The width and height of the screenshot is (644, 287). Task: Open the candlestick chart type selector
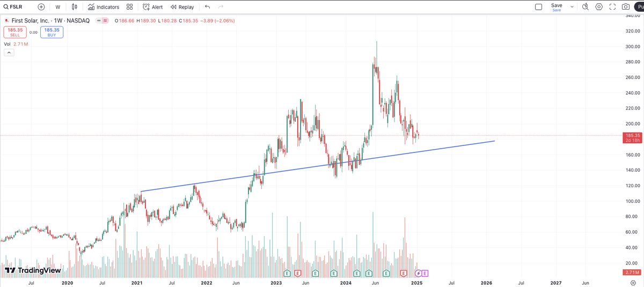click(x=75, y=7)
